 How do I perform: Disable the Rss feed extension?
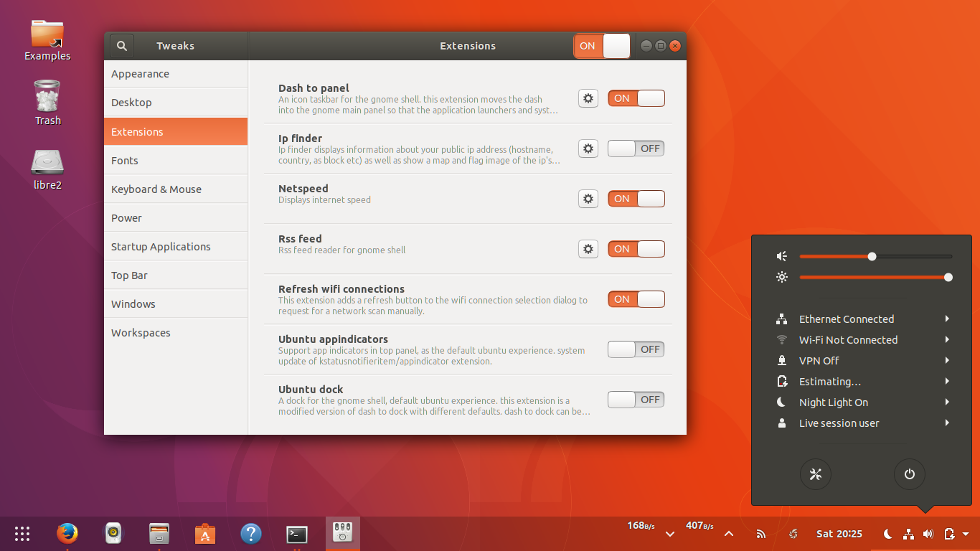636,249
